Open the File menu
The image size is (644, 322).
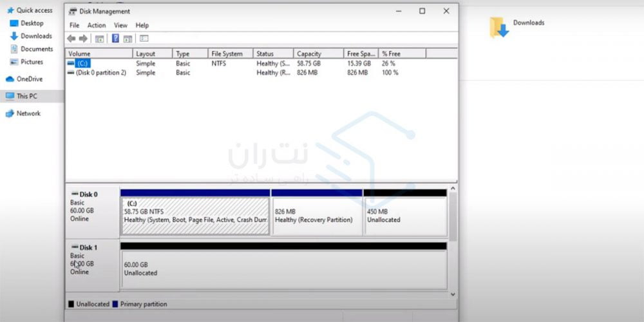pos(74,25)
